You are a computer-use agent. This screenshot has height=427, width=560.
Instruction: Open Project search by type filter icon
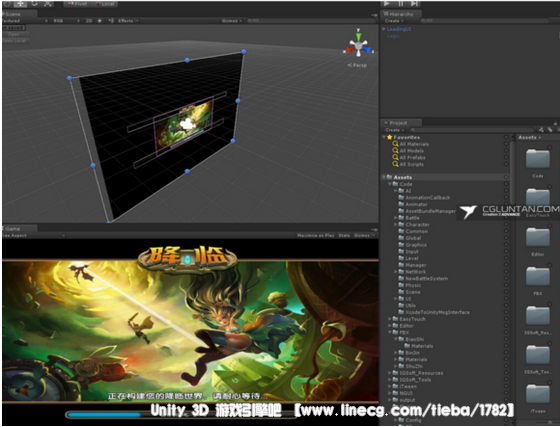[541, 130]
